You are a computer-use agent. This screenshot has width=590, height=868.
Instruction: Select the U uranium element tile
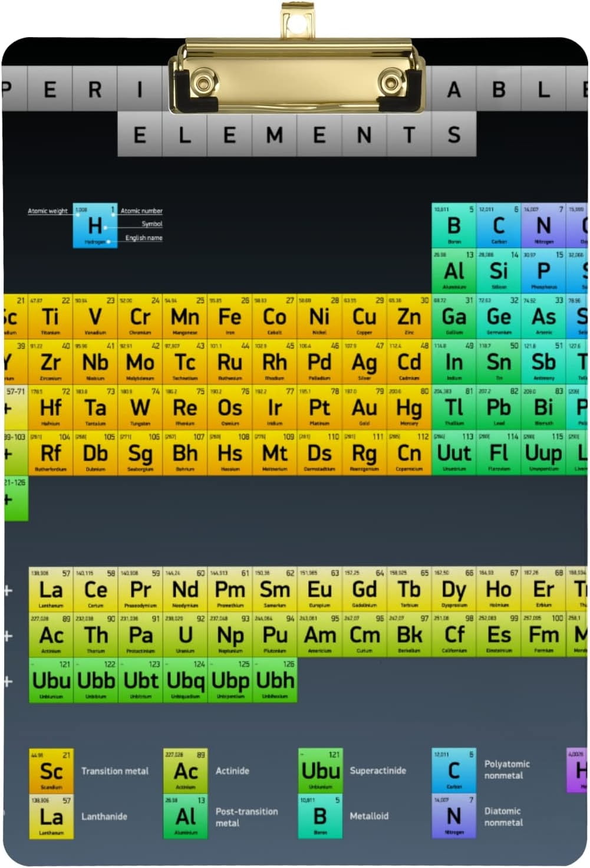pos(185,635)
